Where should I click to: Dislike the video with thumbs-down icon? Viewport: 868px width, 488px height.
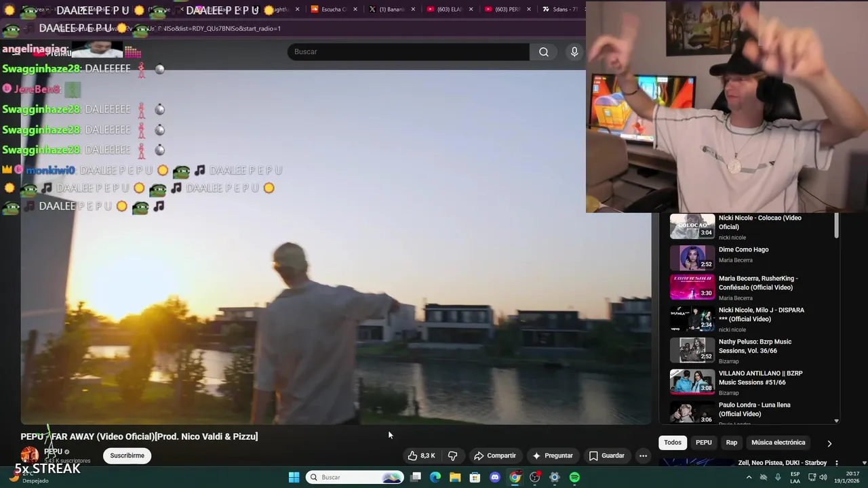(x=452, y=456)
